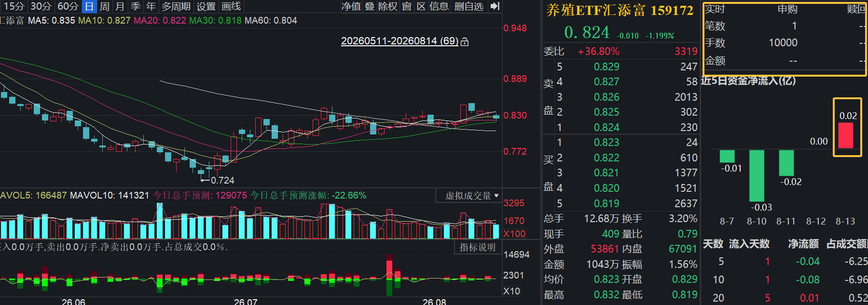Screen dimensions: 868x305
Task: Click the 0.724 low price marker
Action: coord(222,180)
